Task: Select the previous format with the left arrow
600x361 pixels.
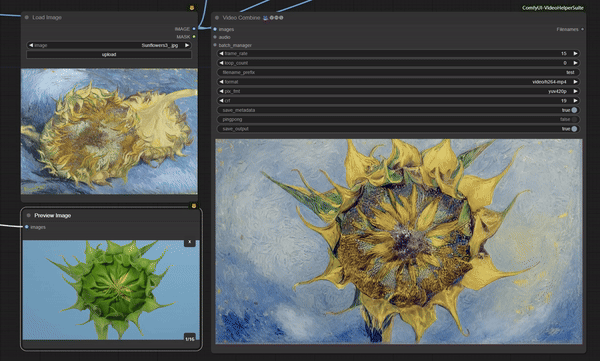Action: (x=221, y=82)
